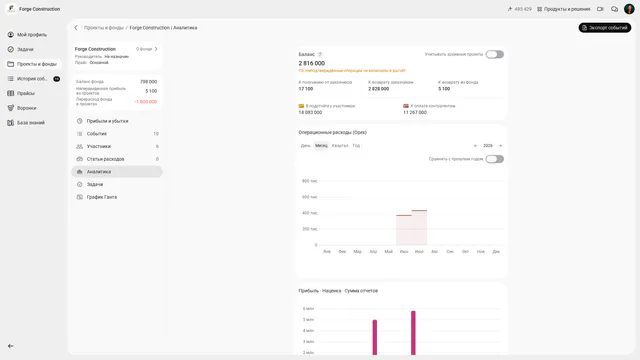Open the chat messages icon in header
This screenshot has width=640, height=360.
click(614, 9)
